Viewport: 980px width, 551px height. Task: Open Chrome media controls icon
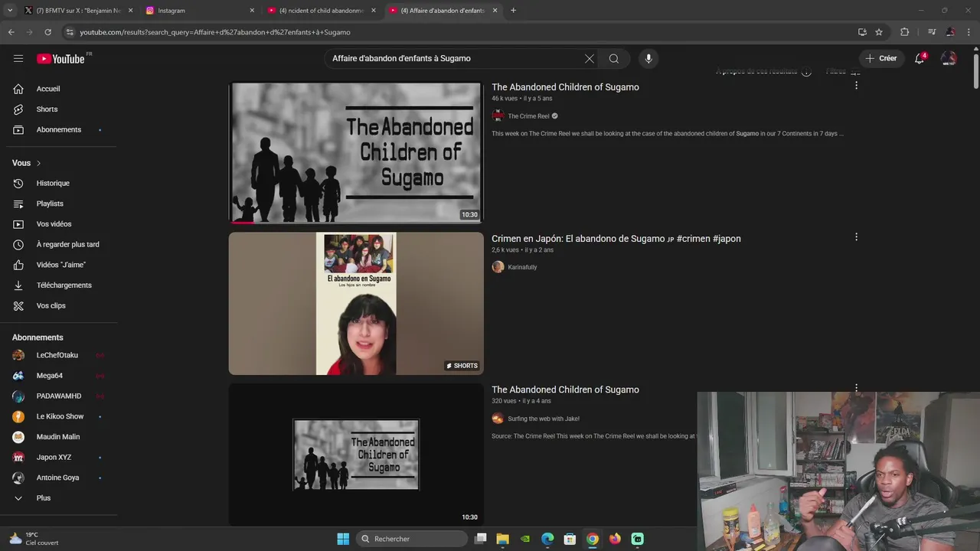[x=931, y=32]
